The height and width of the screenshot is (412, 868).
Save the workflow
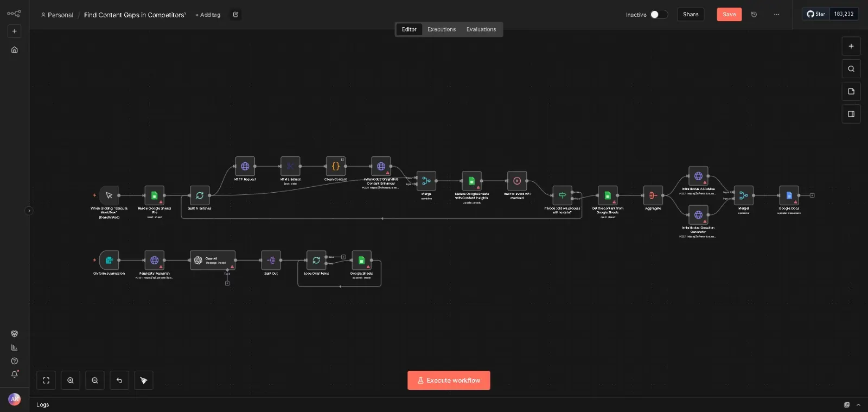729,15
